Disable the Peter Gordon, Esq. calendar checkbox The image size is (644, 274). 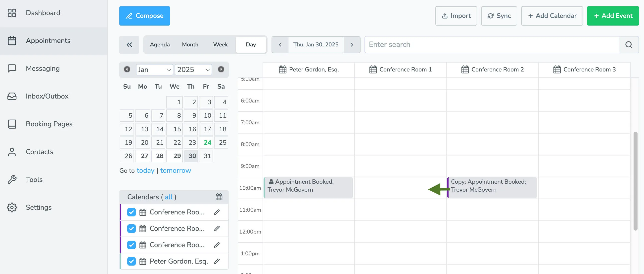131,261
